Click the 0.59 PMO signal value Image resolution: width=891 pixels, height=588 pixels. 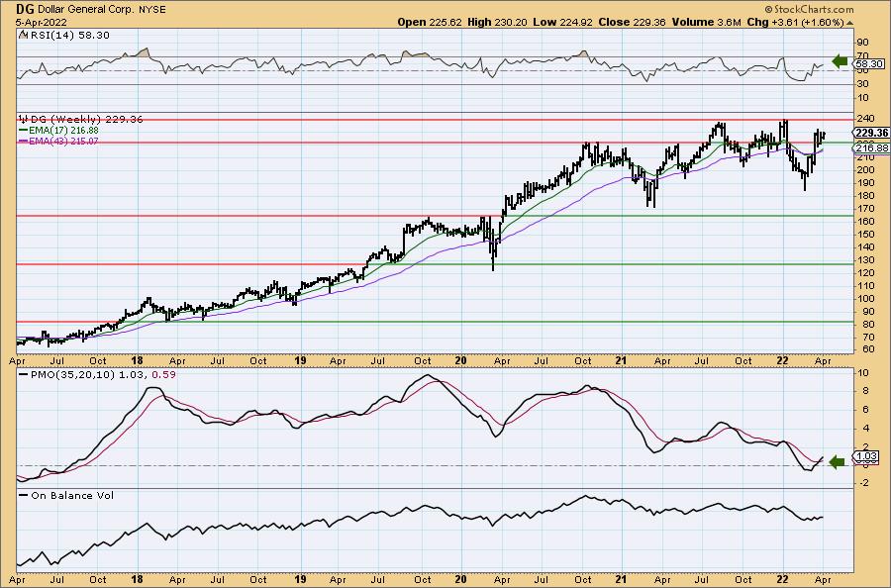tap(164, 375)
